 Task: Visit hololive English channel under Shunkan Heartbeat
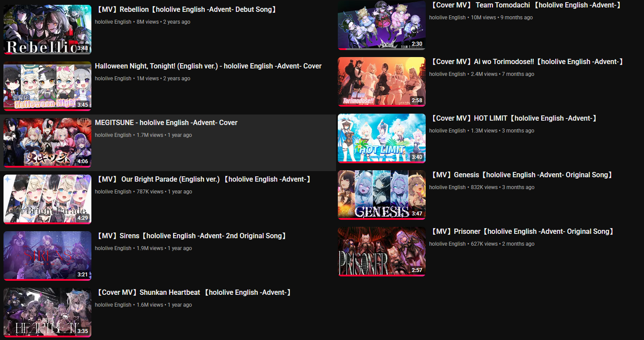(x=113, y=305)
